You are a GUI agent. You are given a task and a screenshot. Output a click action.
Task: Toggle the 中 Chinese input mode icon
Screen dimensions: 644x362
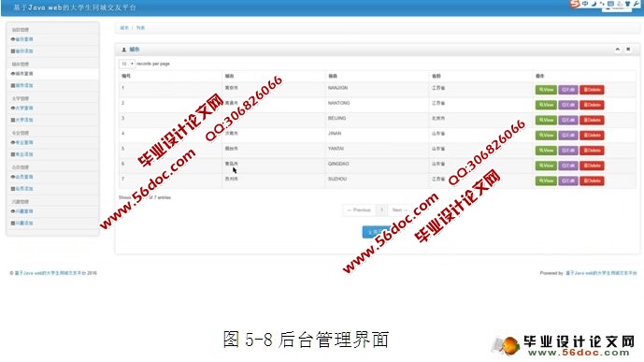click(585, 4)
